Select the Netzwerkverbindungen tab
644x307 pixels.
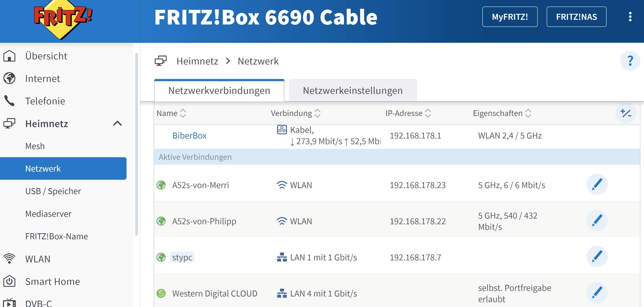[219, 90]
